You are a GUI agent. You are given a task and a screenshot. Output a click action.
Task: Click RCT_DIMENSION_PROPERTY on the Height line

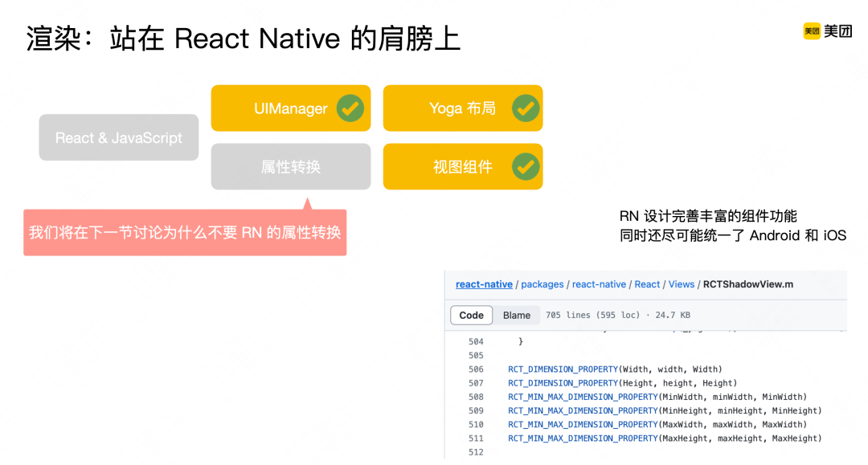pyautogui.click(x=563, y=383)
